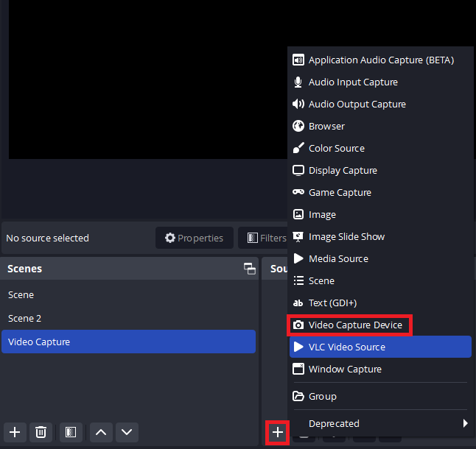Add a new scene with plus button

(x=15, y=432)
